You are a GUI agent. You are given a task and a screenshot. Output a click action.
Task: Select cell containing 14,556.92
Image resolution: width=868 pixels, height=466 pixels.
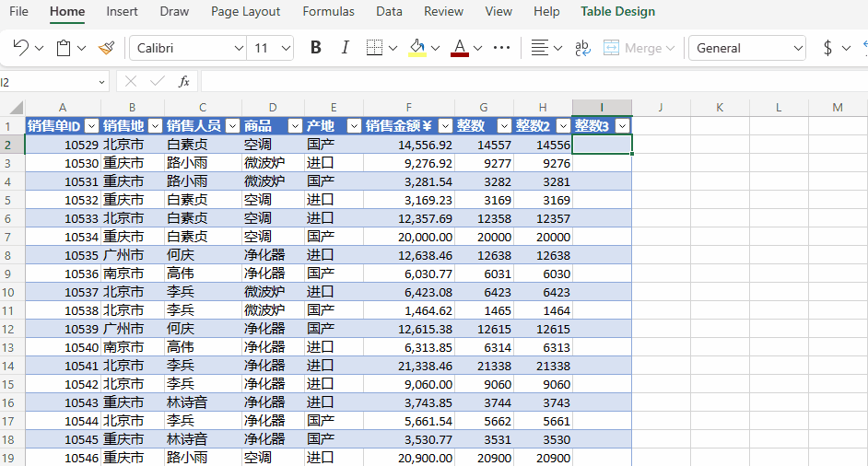408,145
